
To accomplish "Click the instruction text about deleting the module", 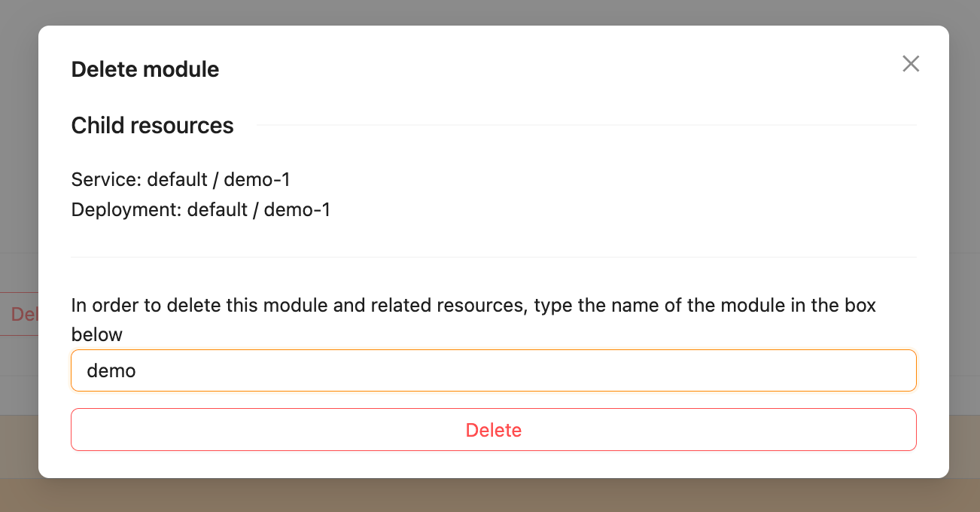I will (473, 305).
